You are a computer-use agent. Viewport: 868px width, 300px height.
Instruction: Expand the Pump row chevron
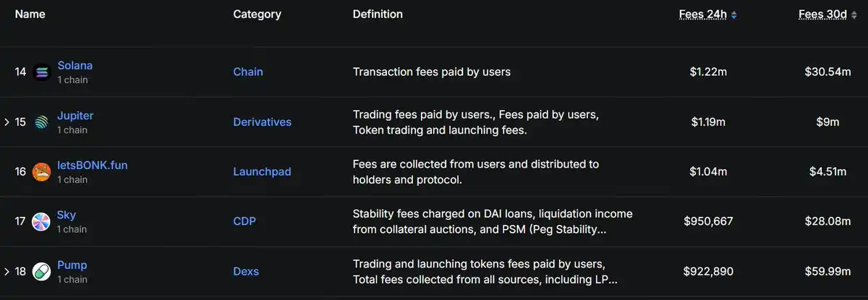7,272
